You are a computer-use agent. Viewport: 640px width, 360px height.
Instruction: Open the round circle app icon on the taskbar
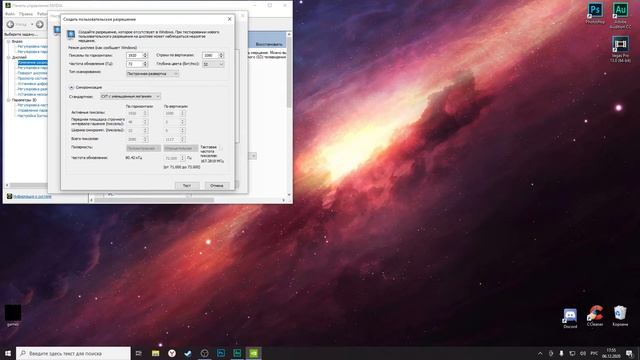click(204, 353)
